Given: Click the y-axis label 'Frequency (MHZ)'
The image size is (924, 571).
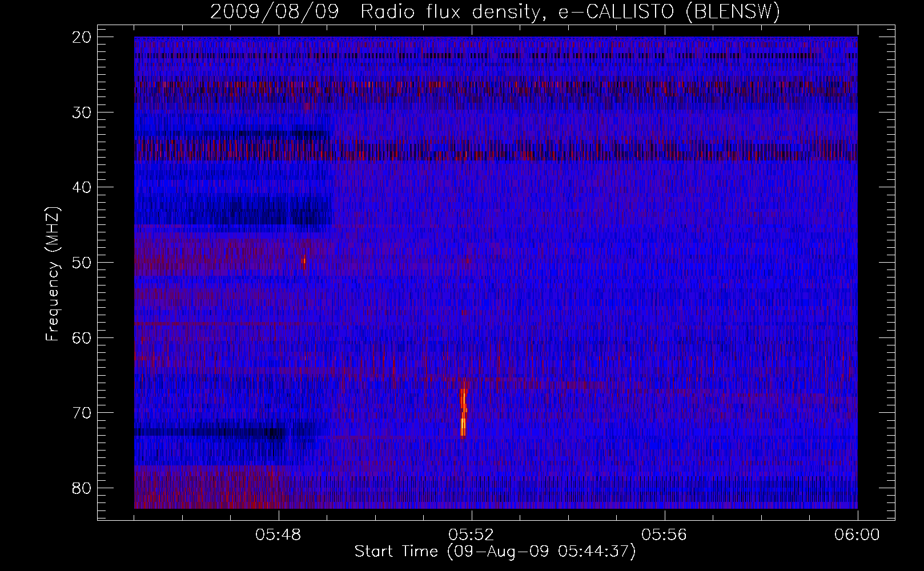Looking at the screenshot, I should [52, 274].
